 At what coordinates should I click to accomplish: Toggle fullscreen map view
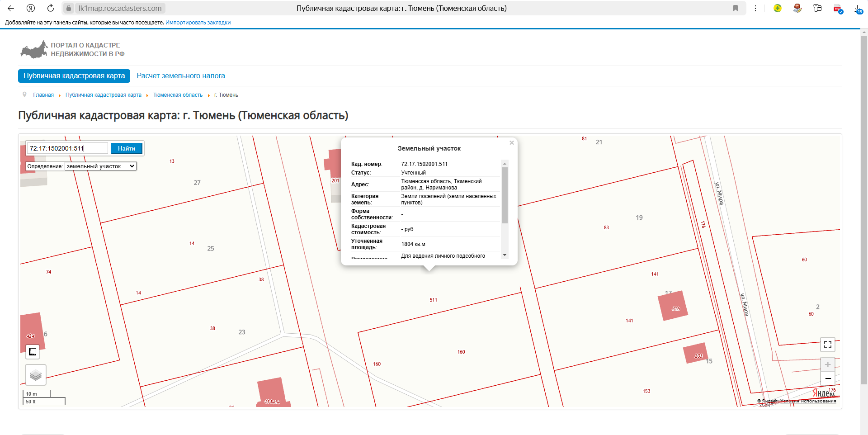tap(827, 345)
